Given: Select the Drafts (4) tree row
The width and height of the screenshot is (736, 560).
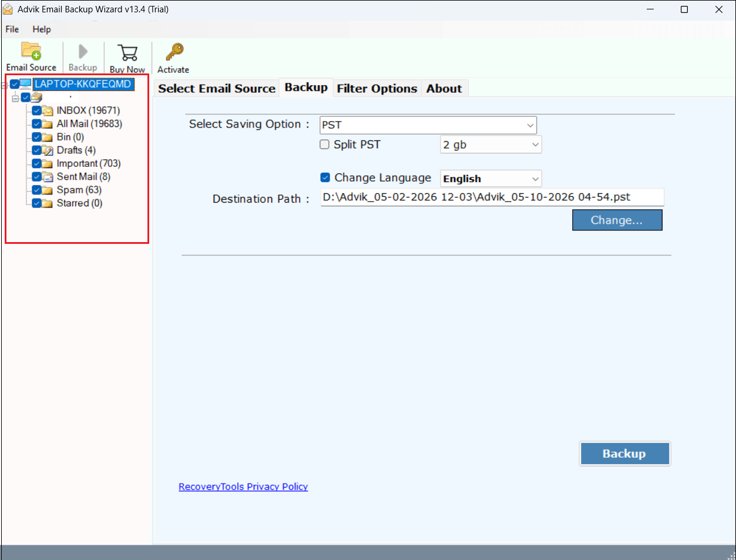Looking at the screenshot, I should [x=76, y=150].
